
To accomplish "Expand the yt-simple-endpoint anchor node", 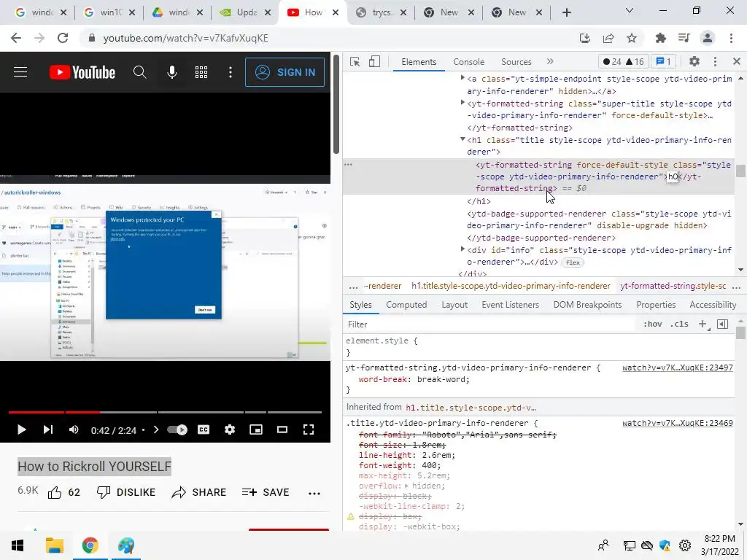I will 462,77.
